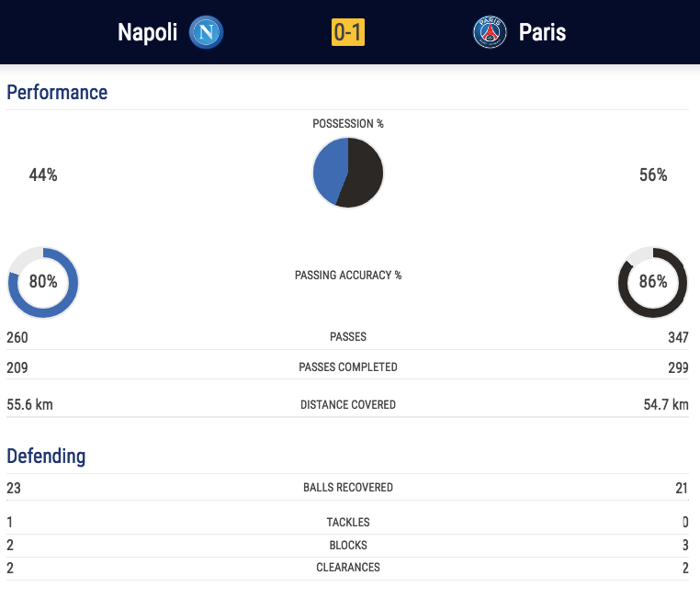Open the Defending section heading

point(46,457)
